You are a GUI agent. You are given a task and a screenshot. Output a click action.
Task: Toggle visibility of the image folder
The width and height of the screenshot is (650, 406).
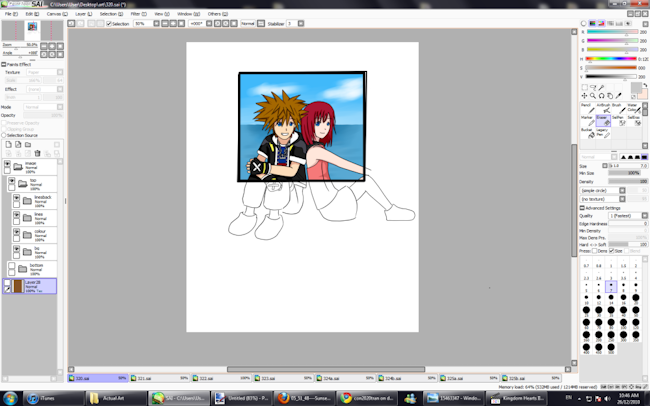(x=7, y=164)
